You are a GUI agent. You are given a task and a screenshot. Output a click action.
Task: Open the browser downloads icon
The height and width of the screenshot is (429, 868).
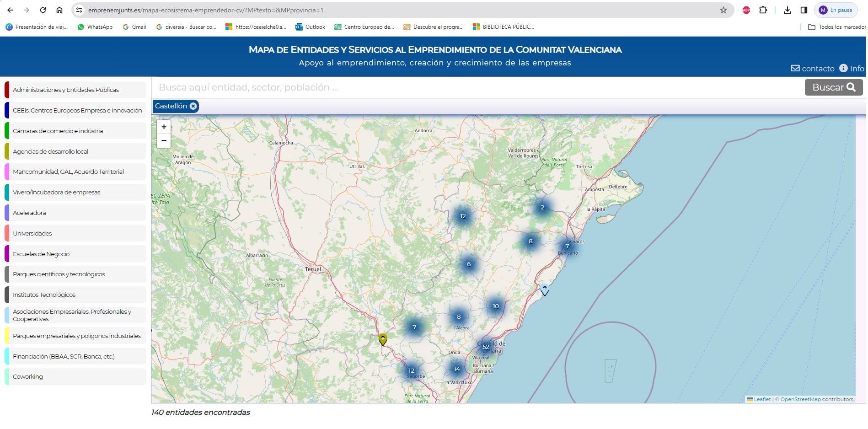point(787,10)
